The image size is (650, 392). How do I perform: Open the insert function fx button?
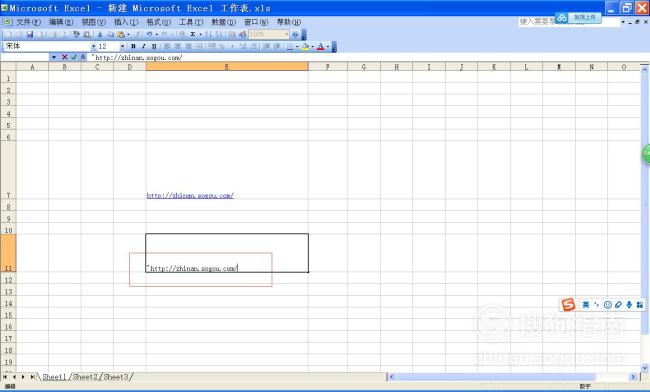[83, 57]
